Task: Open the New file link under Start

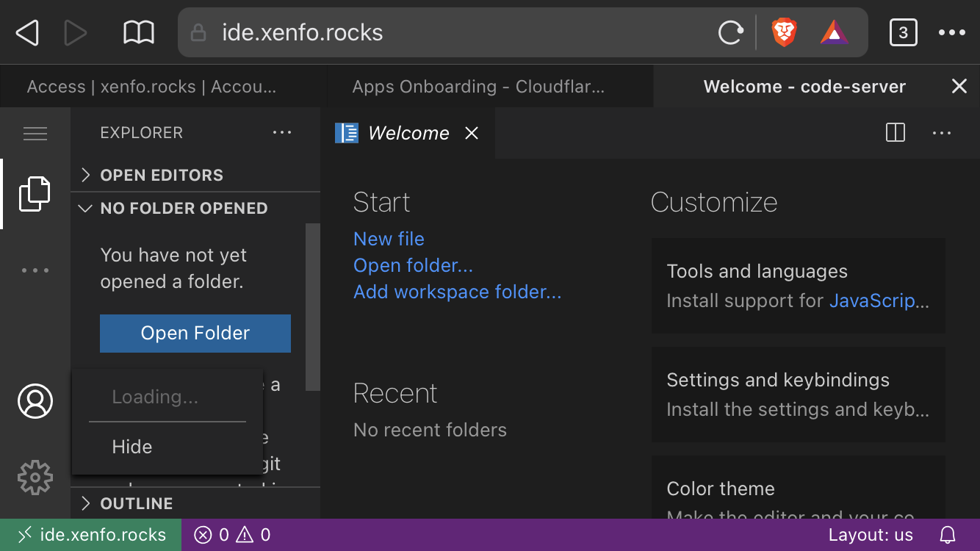Action: [x=389, y=239]
